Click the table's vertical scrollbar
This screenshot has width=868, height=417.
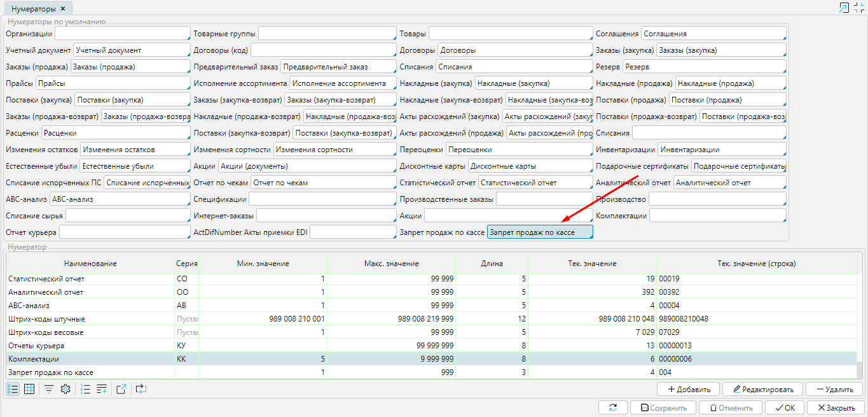point(860,318)
